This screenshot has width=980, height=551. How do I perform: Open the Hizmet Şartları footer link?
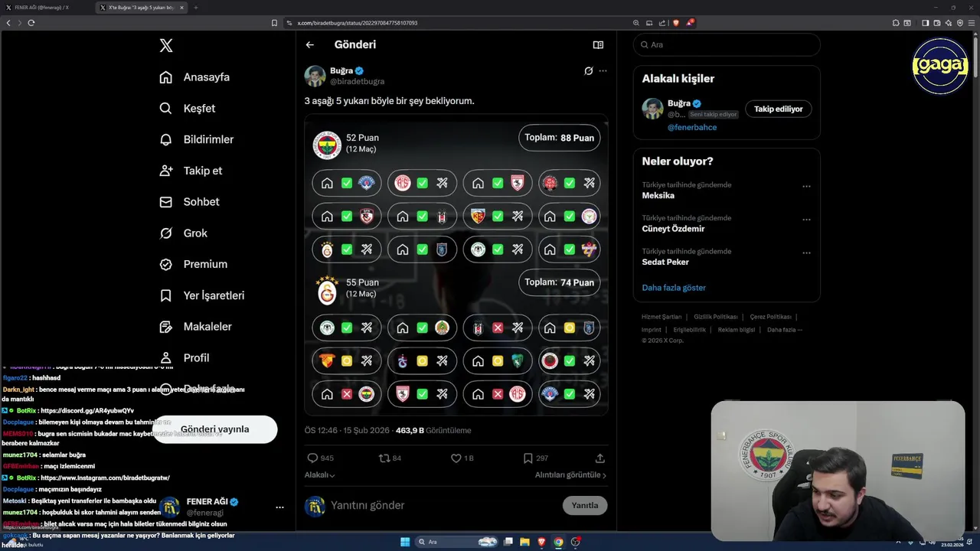661,317
